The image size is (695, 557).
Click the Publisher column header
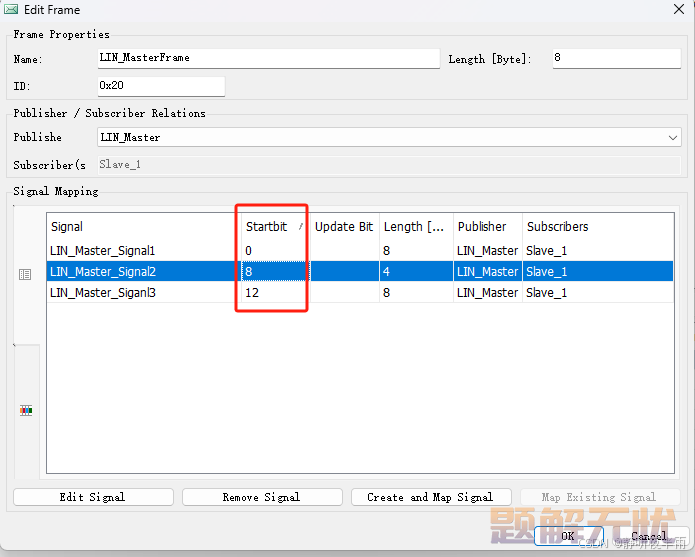click(488, 226)
